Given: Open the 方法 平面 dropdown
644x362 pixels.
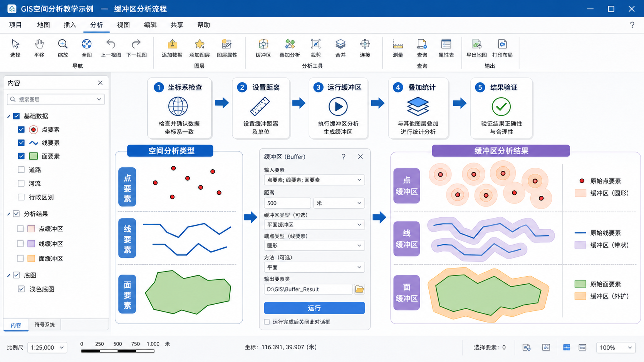Looking at the screenshot, I should (314, 267).
